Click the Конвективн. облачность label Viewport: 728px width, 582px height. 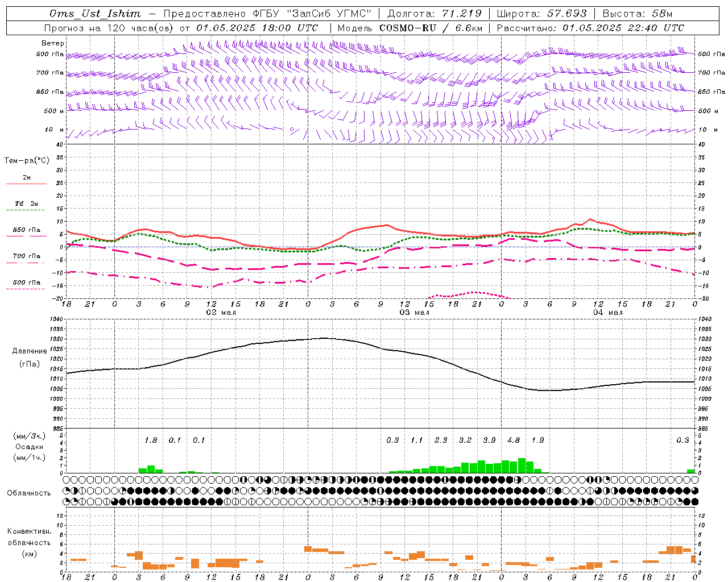tap(29, 537)
